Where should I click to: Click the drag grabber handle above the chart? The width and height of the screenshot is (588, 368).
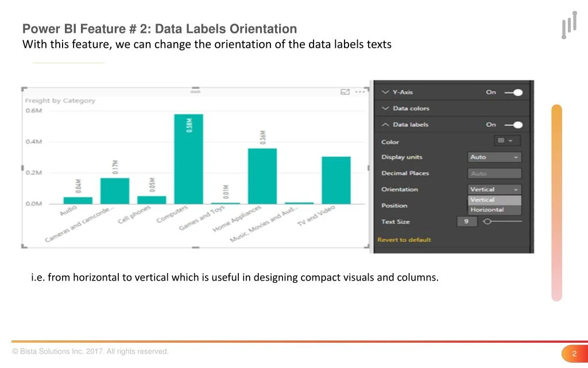pyautogui.click(x=195, y=91)
